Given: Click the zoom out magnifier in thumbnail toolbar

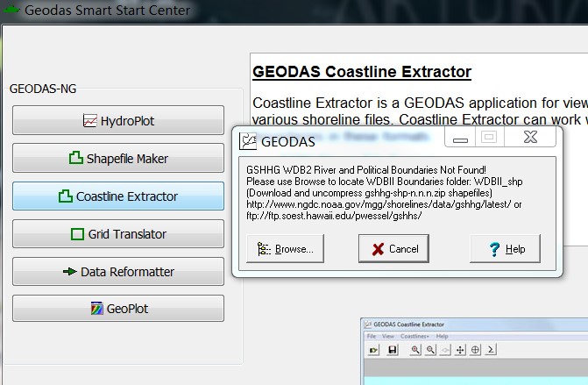Looking at the screenshot, I should point(430,350).
